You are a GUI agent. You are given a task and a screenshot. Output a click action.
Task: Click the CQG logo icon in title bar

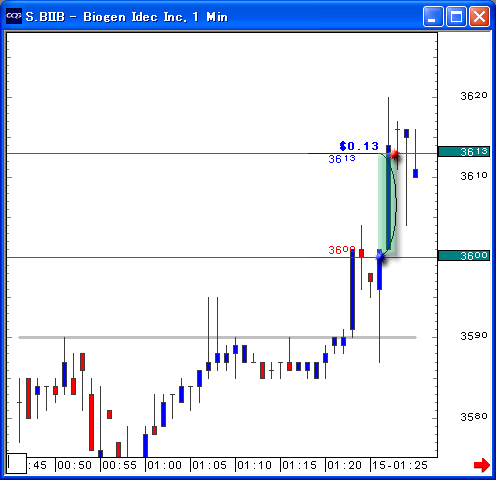click(14, 16)
